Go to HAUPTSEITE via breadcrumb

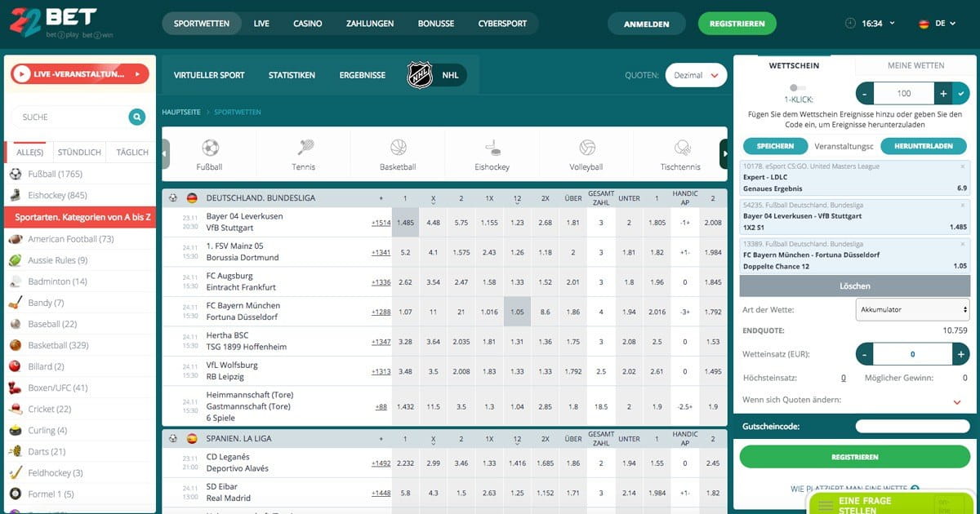click(180, 112)
